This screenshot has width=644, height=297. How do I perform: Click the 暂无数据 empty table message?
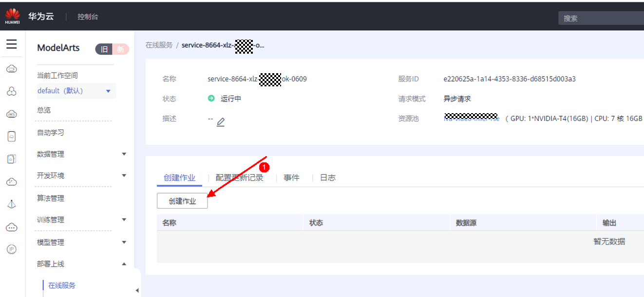pos(609,241)
